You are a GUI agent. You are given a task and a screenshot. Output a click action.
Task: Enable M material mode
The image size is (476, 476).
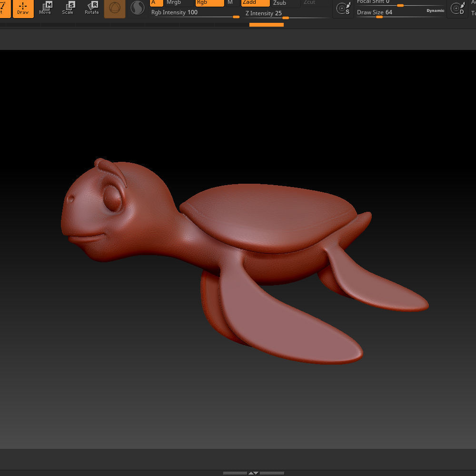(x=232, y=3)
